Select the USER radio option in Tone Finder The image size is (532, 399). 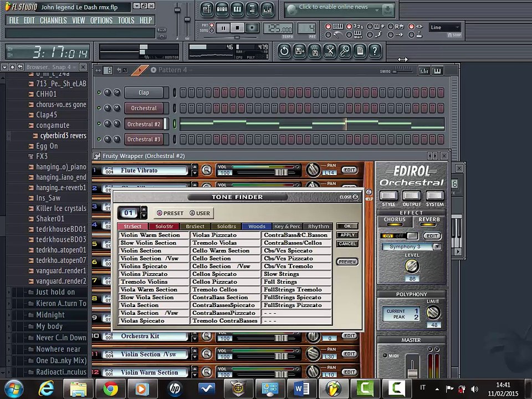point(200,213)
